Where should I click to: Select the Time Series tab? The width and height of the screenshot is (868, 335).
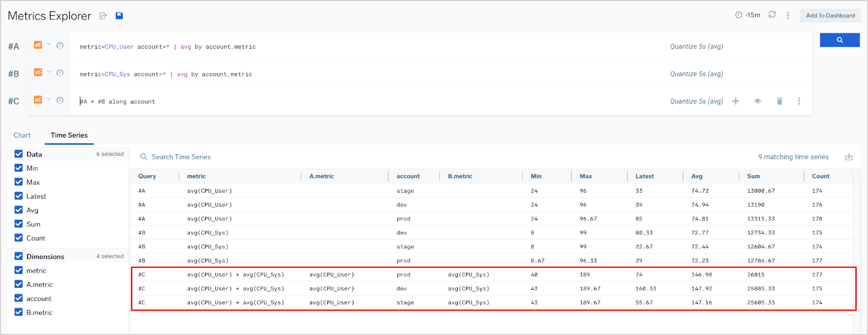(x=69, y=135)
